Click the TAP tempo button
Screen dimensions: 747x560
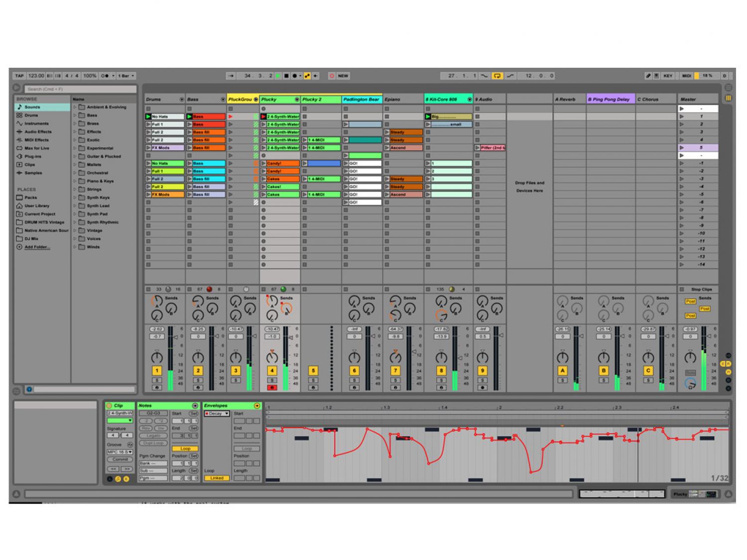[19, 76]
